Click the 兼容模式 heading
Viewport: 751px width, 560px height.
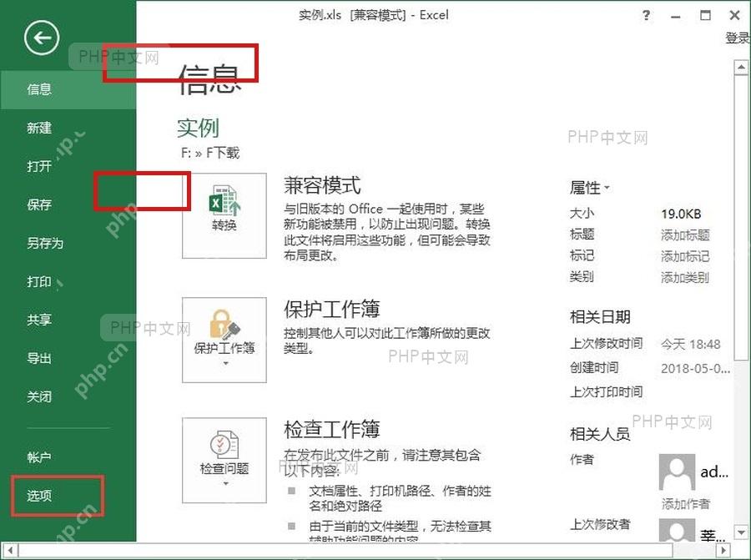pos(322,185)
